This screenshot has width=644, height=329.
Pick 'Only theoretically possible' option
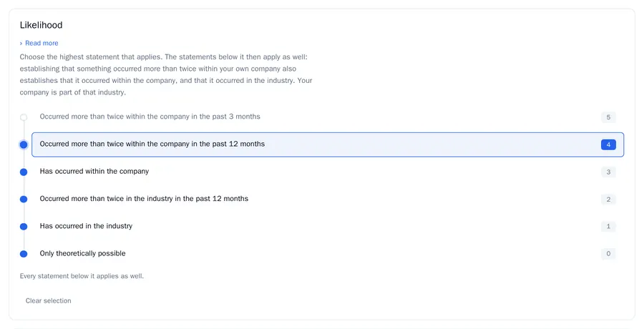[328, 254]
